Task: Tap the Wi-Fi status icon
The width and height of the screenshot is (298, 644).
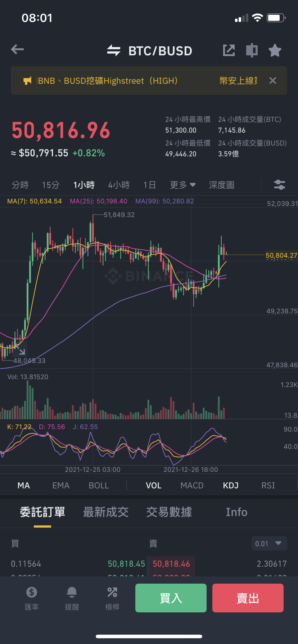Action: pos(257,18)
